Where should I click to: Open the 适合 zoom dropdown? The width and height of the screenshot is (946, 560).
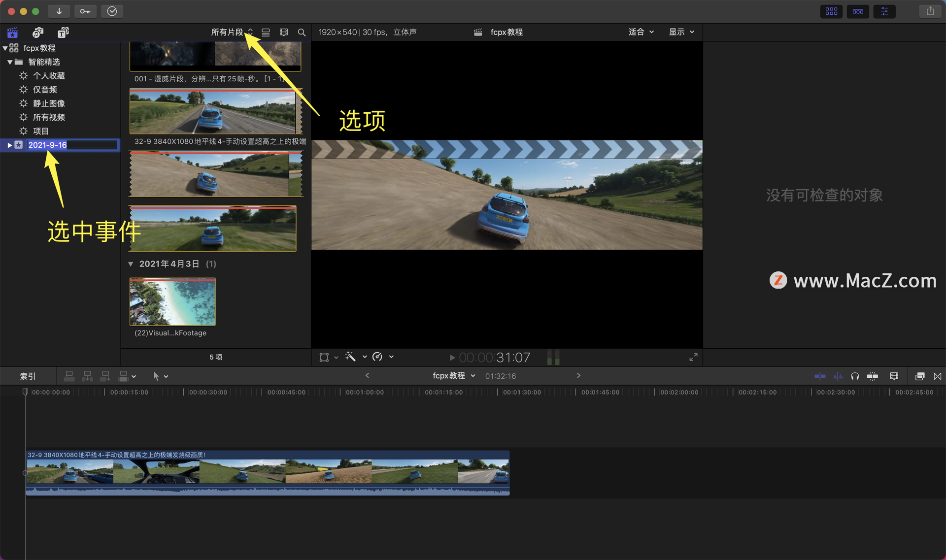point(641,32)
